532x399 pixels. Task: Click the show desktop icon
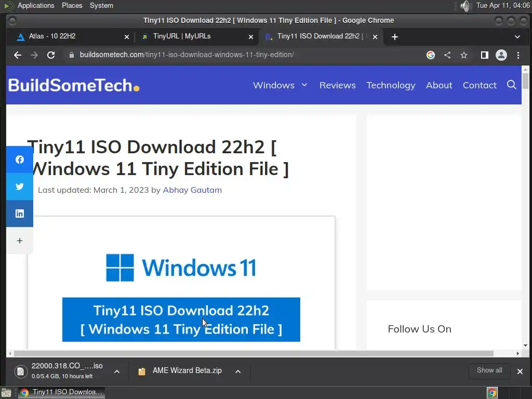(6, 393)
